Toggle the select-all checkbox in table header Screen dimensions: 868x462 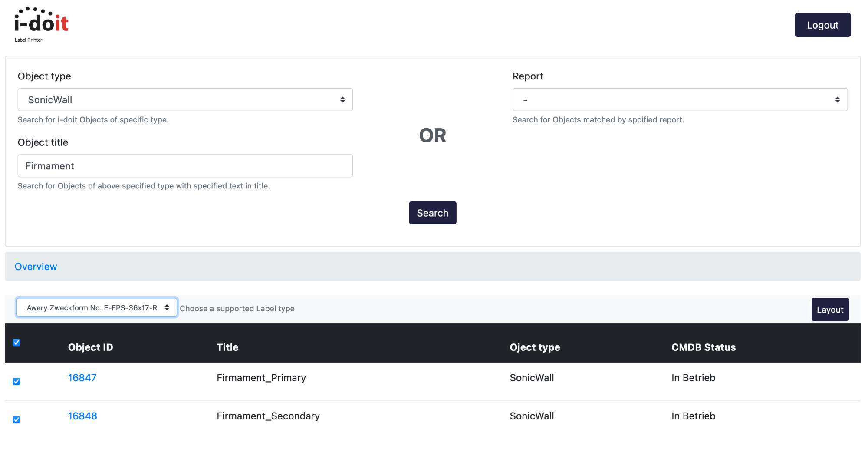click(16, 343)
